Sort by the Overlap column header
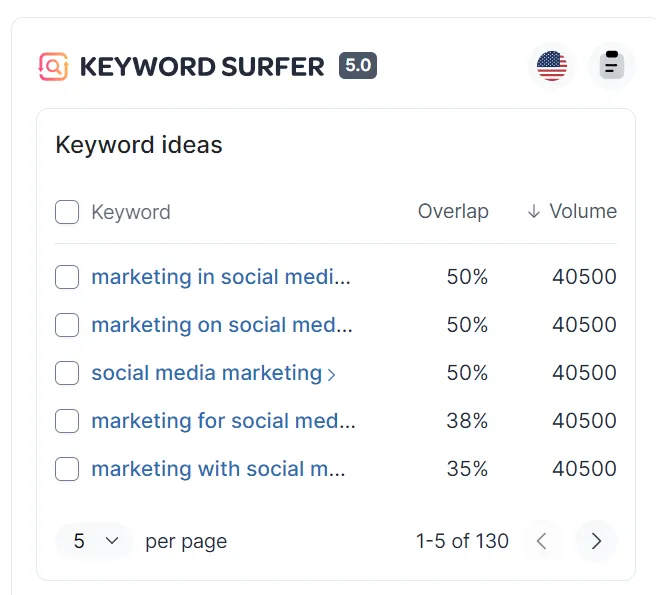Viewport: 656px width, 595px height. pos(453,211)
